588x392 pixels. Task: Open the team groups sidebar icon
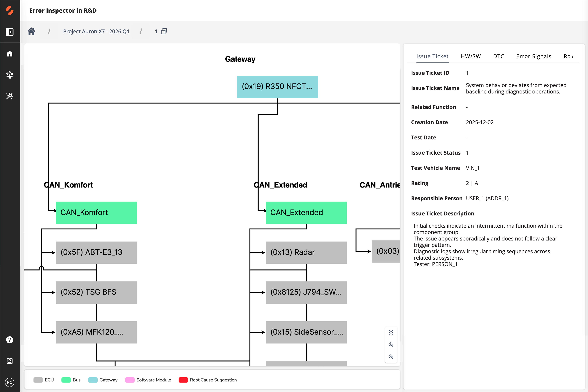(10, 75)
